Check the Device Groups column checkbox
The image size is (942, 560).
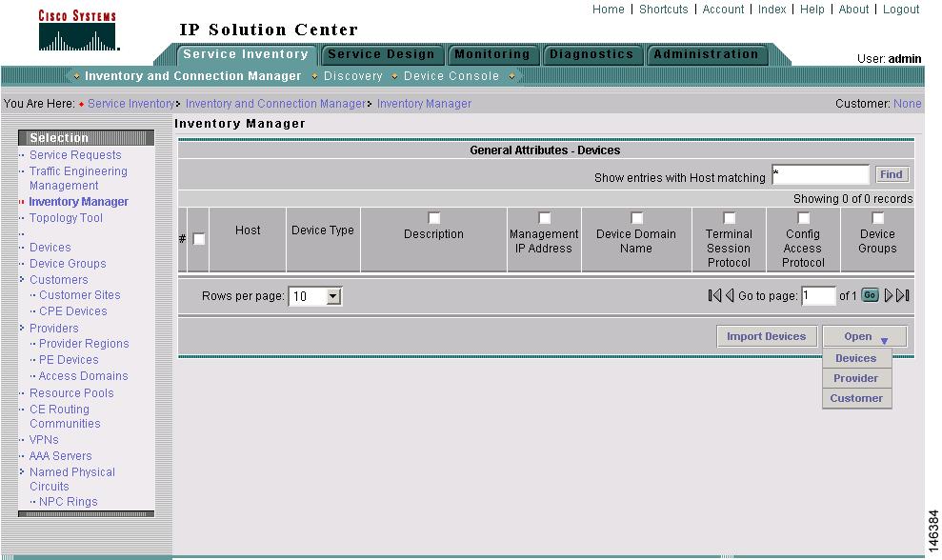(878, 217)
